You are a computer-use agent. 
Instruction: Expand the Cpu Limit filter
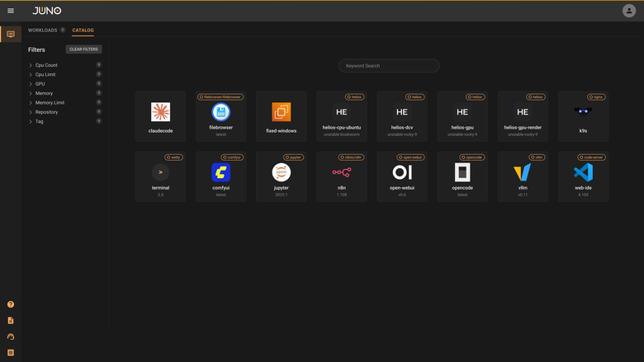[65, 74]
